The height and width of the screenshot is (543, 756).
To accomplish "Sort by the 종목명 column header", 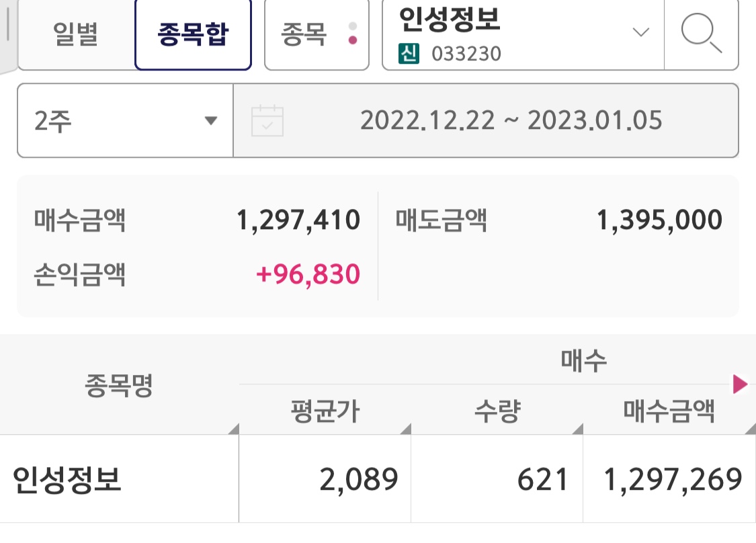I will 119,386.
